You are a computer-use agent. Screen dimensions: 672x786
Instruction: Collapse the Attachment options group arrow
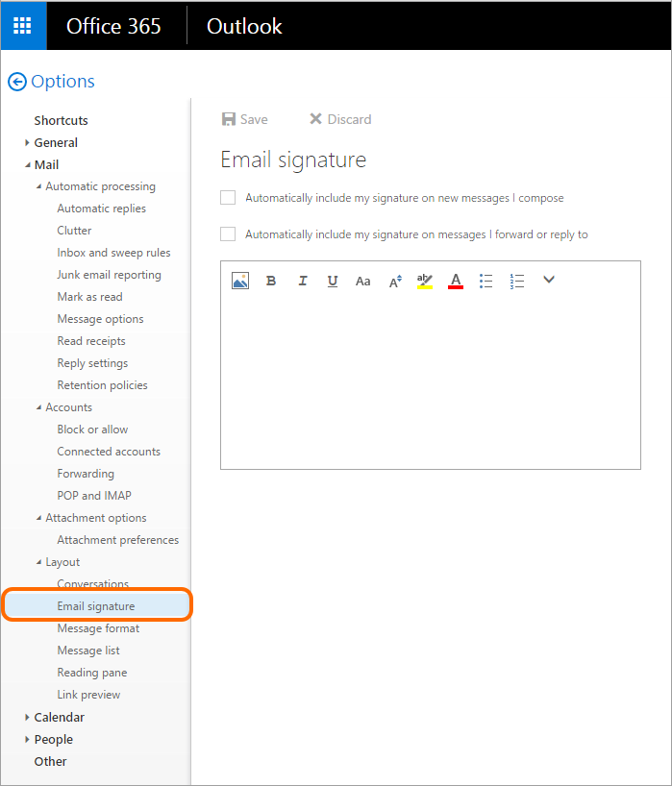pos(38,518)
